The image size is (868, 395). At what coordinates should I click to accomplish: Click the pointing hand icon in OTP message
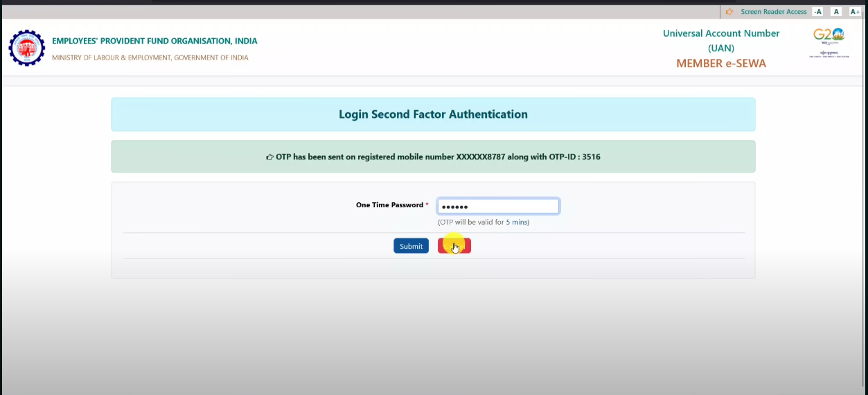pyautogui.click(x=269, y=157)
